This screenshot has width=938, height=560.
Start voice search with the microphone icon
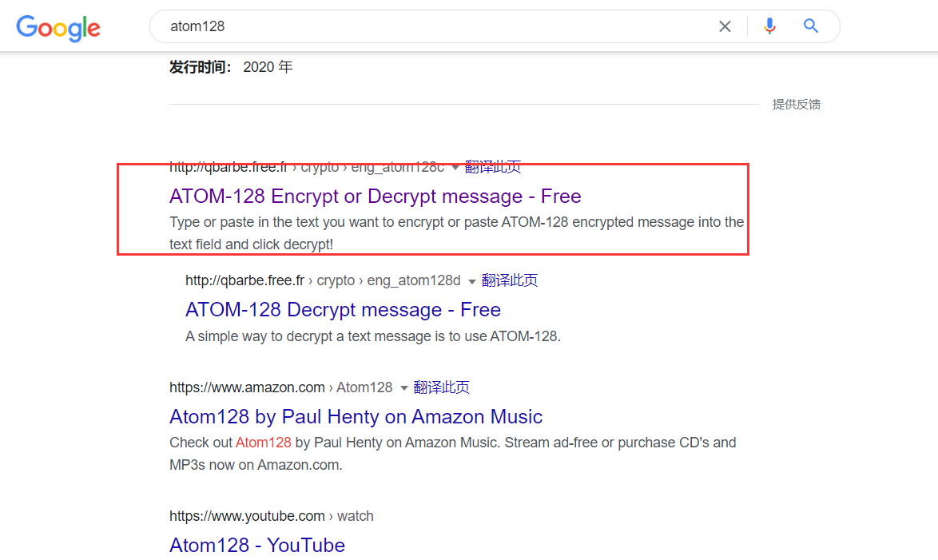click(769, 26)
